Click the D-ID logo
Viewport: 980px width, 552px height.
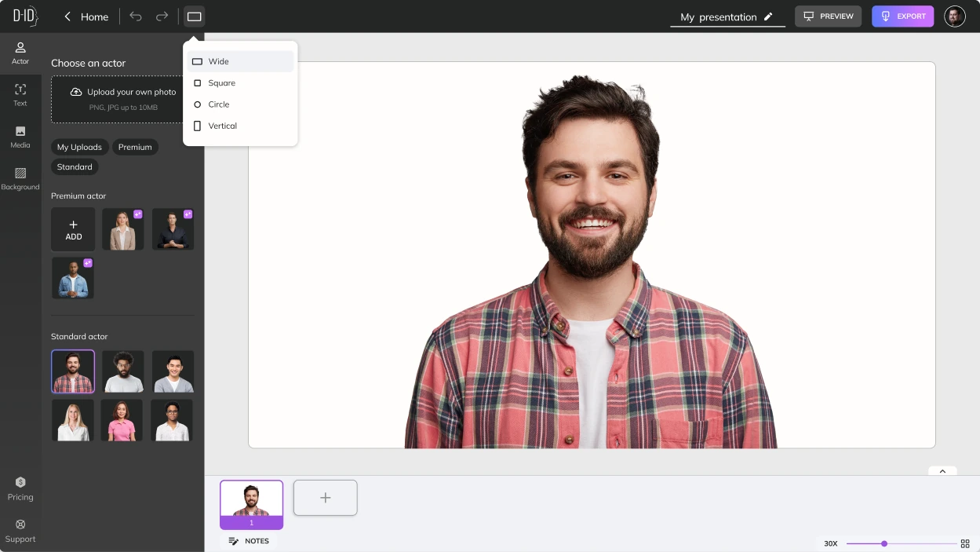[25, 16]
